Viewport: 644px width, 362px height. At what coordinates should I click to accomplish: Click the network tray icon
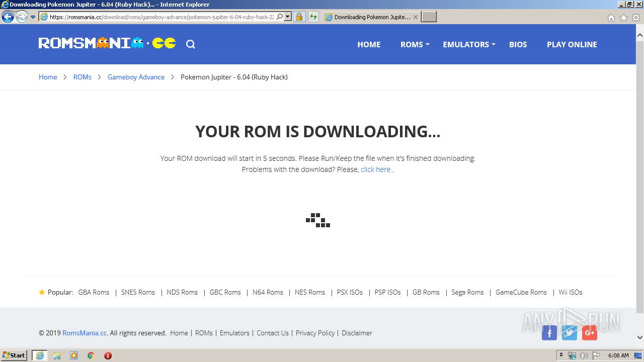[572, 355]
